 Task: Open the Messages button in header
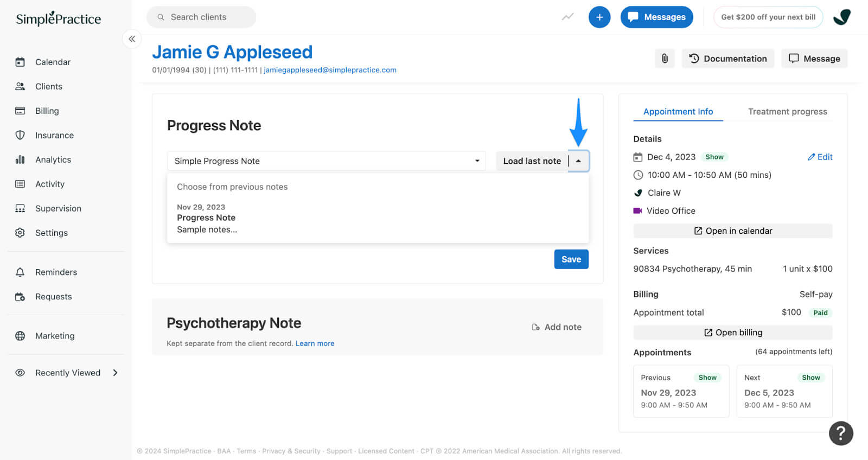pyautogui.click(x=656, y=17)
